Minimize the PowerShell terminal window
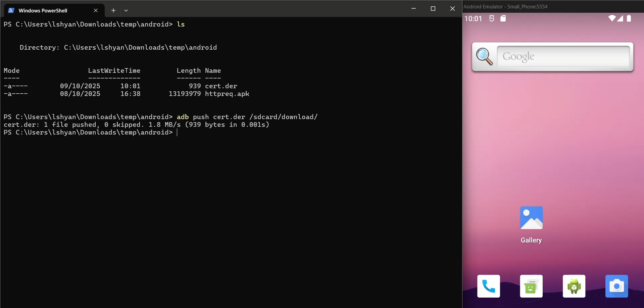Viewport: 644px width, 308px height. click(413, 9)
